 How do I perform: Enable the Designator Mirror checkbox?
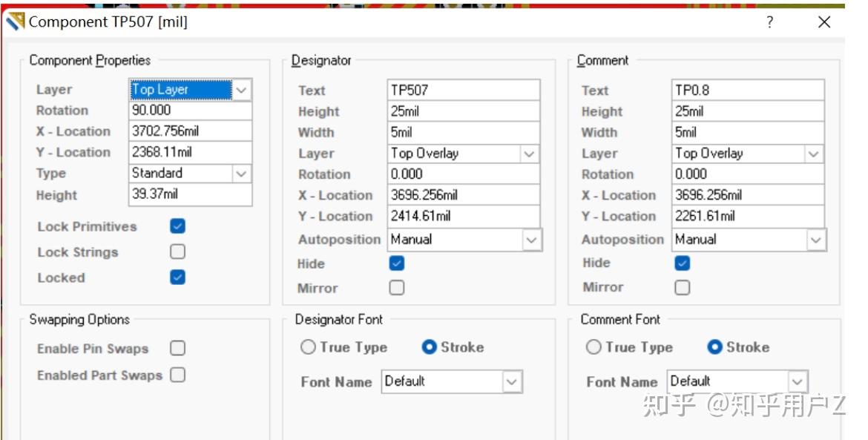point(397,288)
